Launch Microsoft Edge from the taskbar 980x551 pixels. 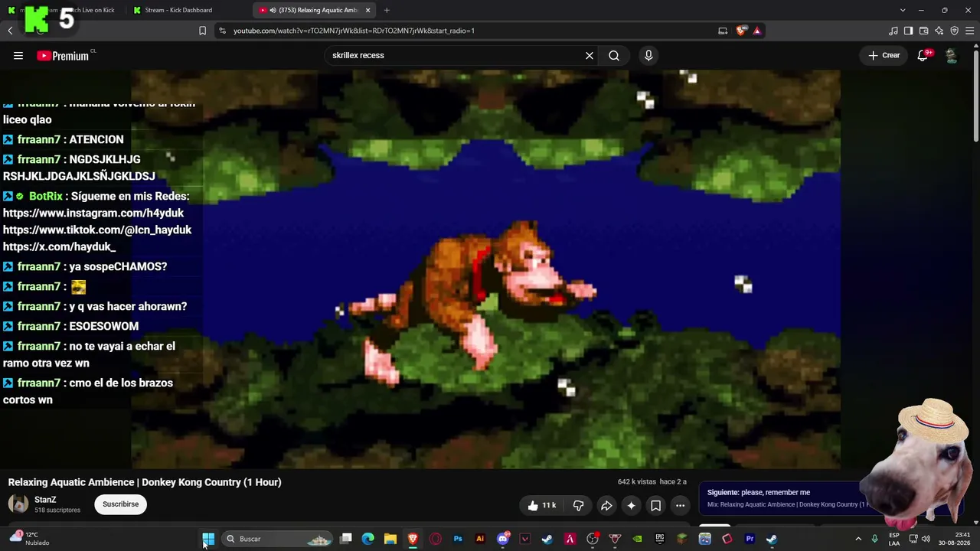click(x=368, y=539)
